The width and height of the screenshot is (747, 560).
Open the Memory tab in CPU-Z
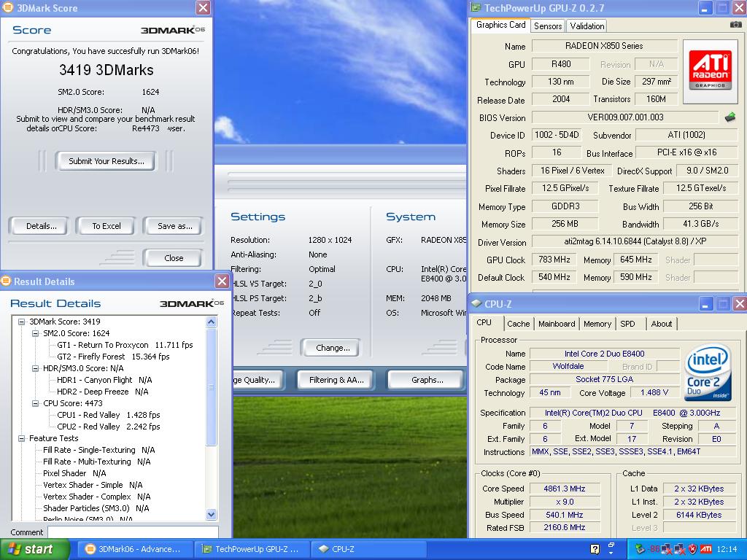pyautogui.click(x=597, y=324)
